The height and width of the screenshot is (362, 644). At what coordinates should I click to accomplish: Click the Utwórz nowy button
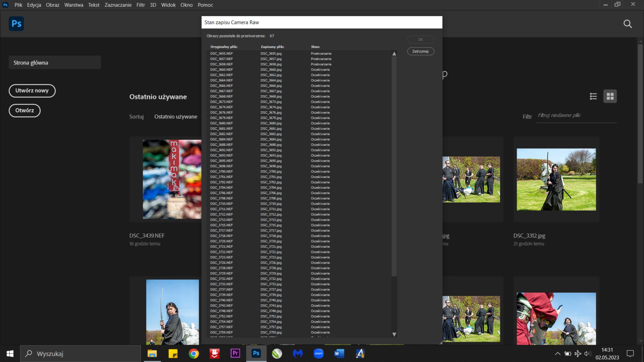pyautogui.click(x=32, y=90)
